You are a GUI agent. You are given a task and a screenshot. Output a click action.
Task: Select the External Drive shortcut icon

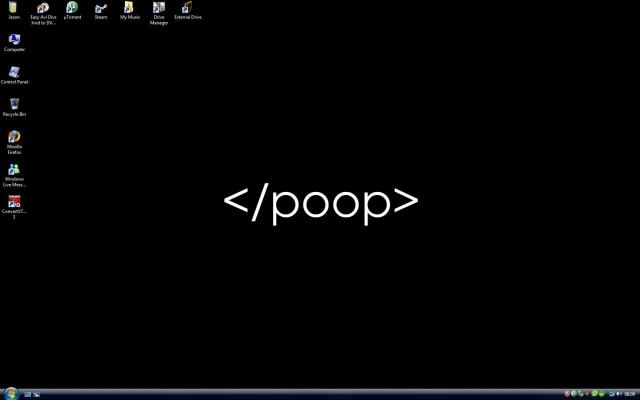tap(188, 11)
